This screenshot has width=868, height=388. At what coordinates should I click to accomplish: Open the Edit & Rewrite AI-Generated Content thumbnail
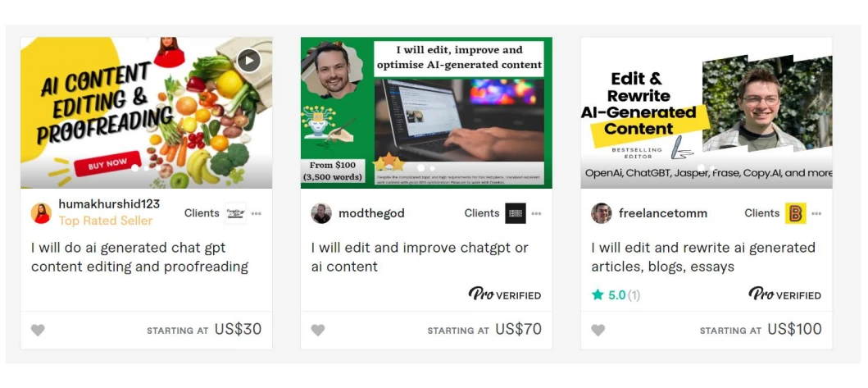707,113
